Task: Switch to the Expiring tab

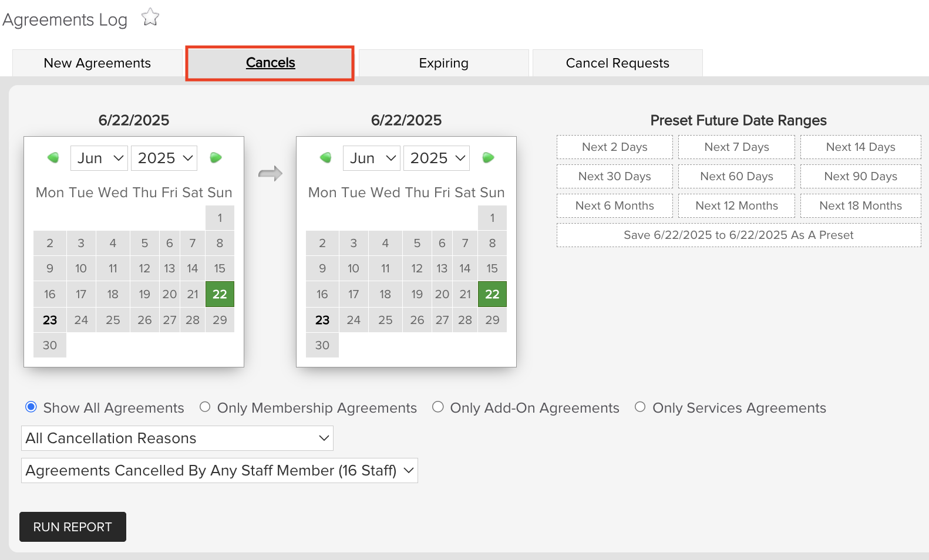Action: coord(444,63)
